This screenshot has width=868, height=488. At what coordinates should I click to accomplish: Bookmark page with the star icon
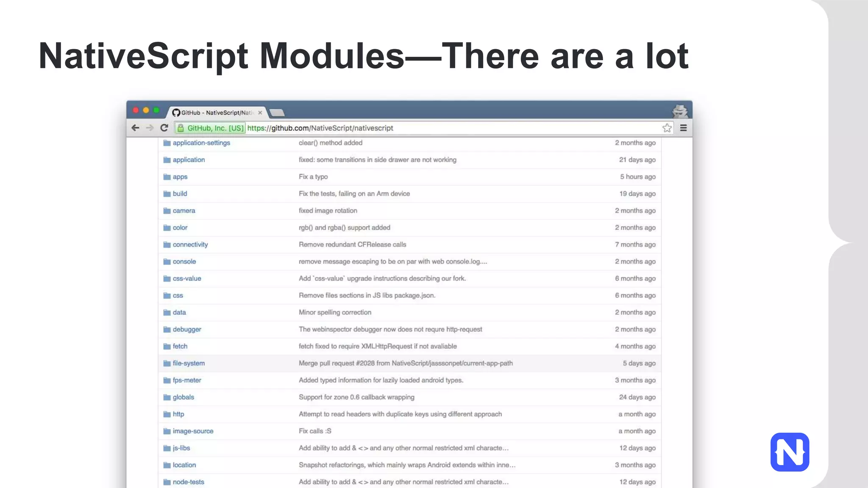pos(667,128)
